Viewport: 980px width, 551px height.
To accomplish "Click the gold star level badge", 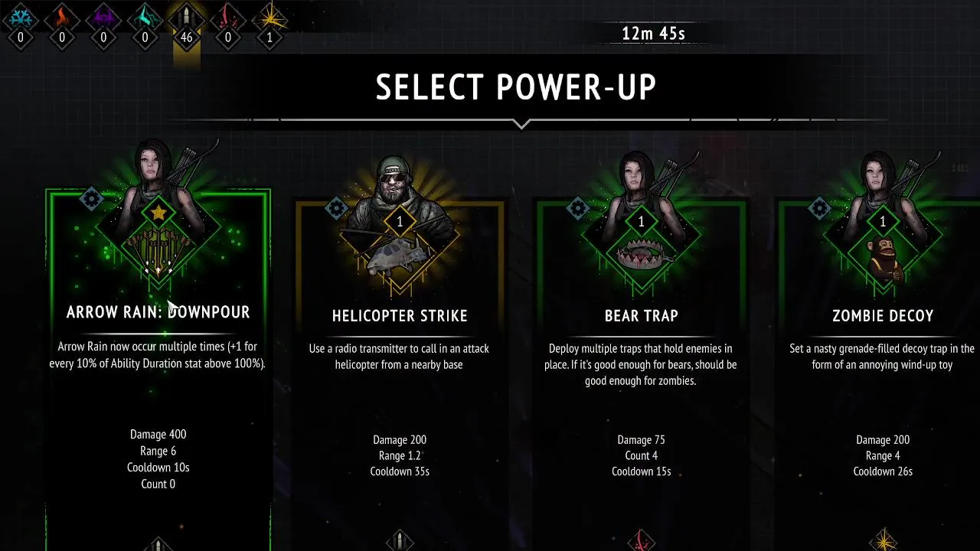I will pyautogui.click(x=158, y=213).
